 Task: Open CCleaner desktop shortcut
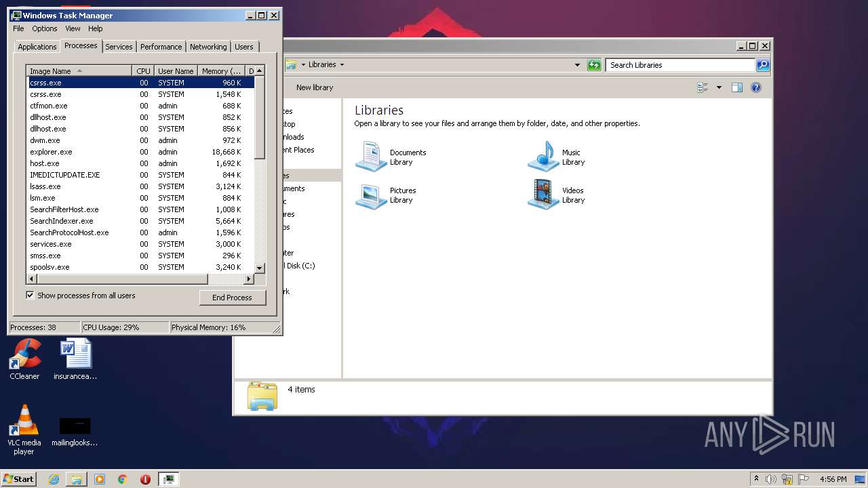coord(24,359)
